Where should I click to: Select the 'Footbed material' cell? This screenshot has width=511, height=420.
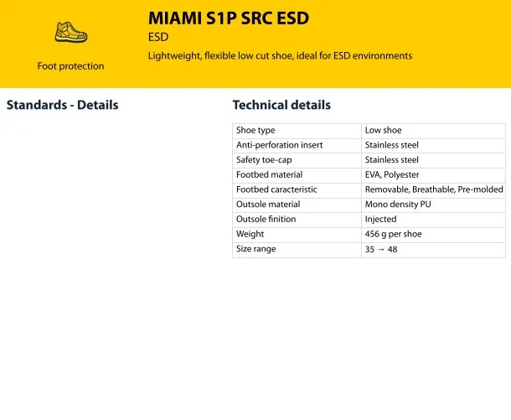(297, 175)
